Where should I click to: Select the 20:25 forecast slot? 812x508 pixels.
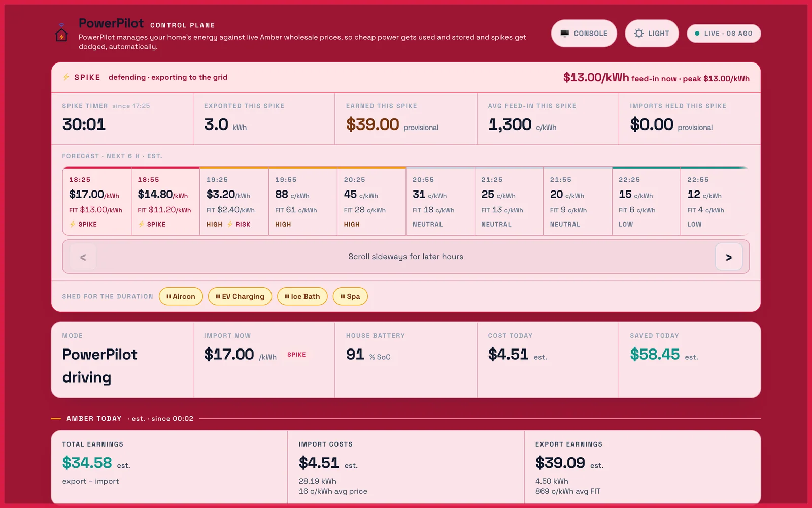click(x=371, y=201)
